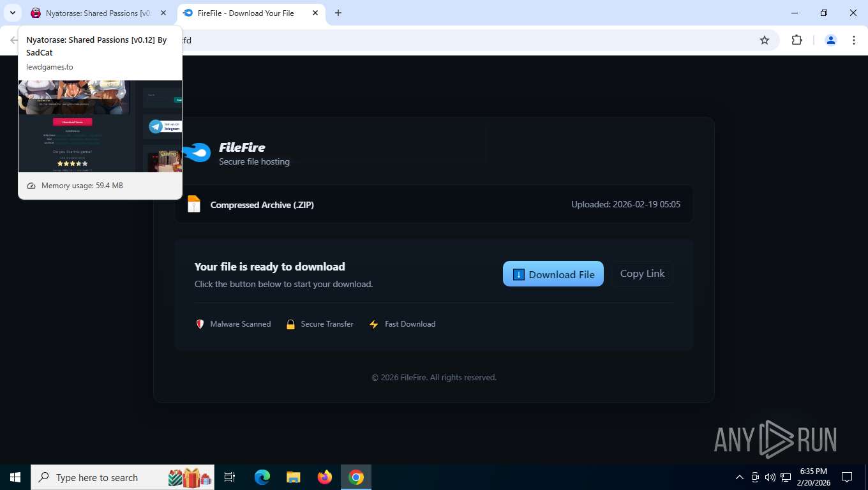Open the Windows Start menu
This screenshot has height=490, width=868.
(15, 477)
